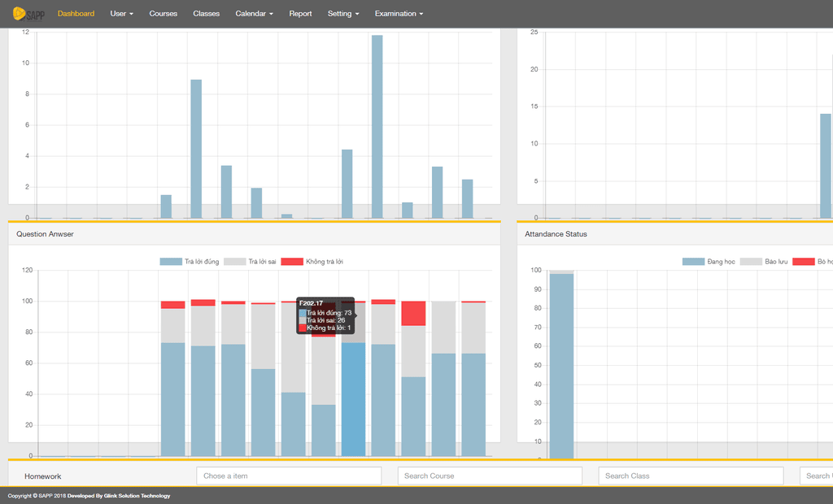
Task: Expand the User dropdown menu
Action: coord(121,14)
